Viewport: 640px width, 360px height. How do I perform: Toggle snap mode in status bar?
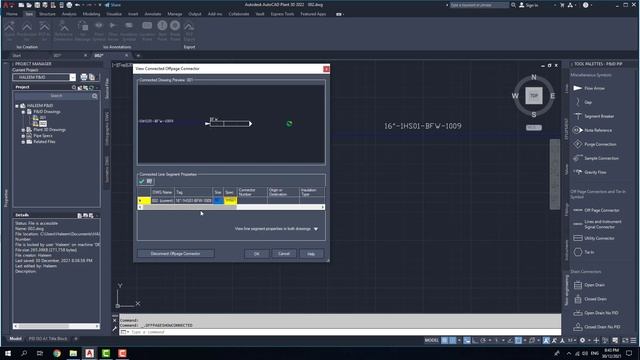(453, 340)
